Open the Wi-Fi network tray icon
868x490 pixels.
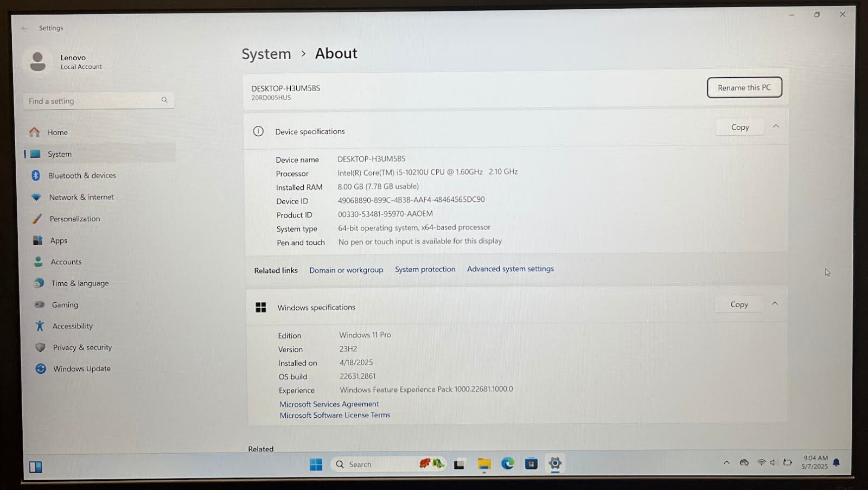click(762, 462)
